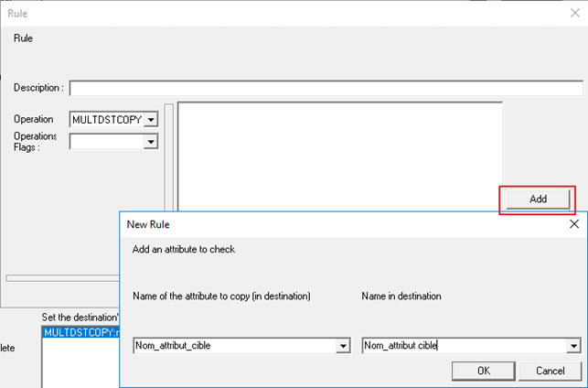588x388 pixels.
Task: Click the horizontal scrollbar under the rule panel
Action: pyautogui.click(x=62, y=278)
